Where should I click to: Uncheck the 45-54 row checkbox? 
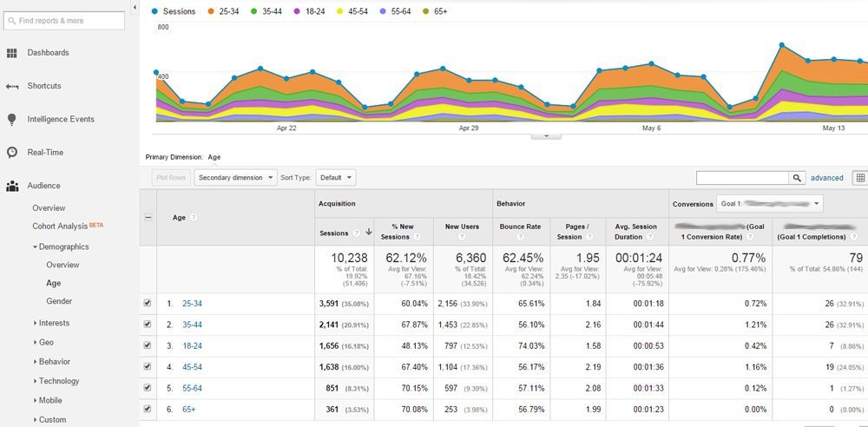tap(148, 366)
